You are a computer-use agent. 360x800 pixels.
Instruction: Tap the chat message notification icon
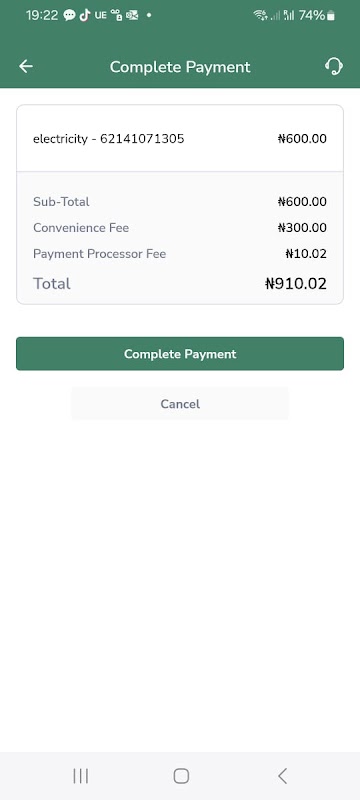[69, 16]
